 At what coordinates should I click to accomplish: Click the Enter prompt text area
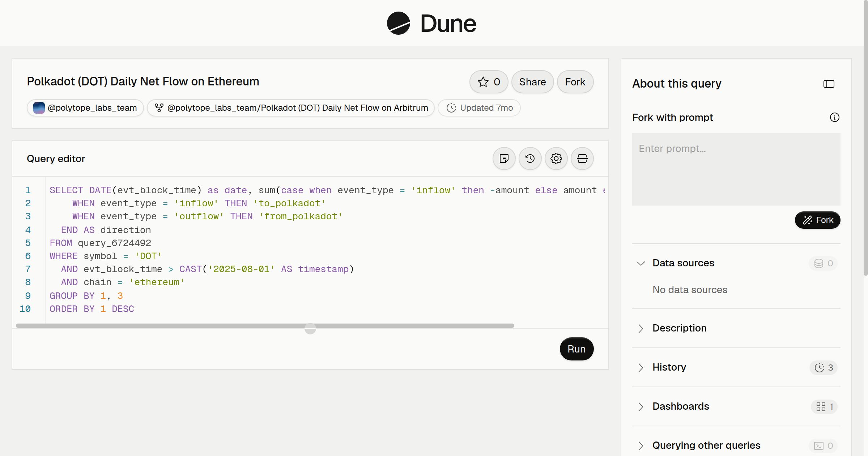pos(736,169)
